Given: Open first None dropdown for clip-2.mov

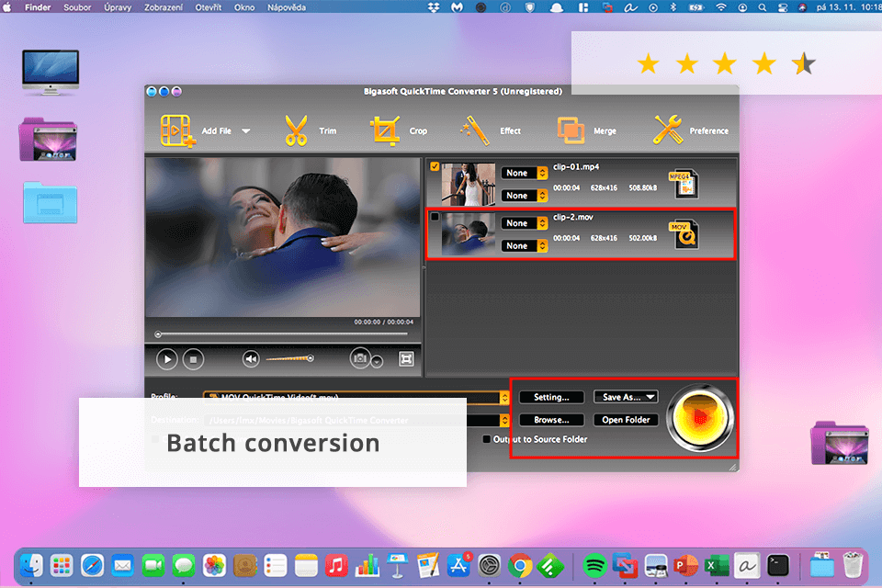Looking at the screenshot, I should coord(525,223).
